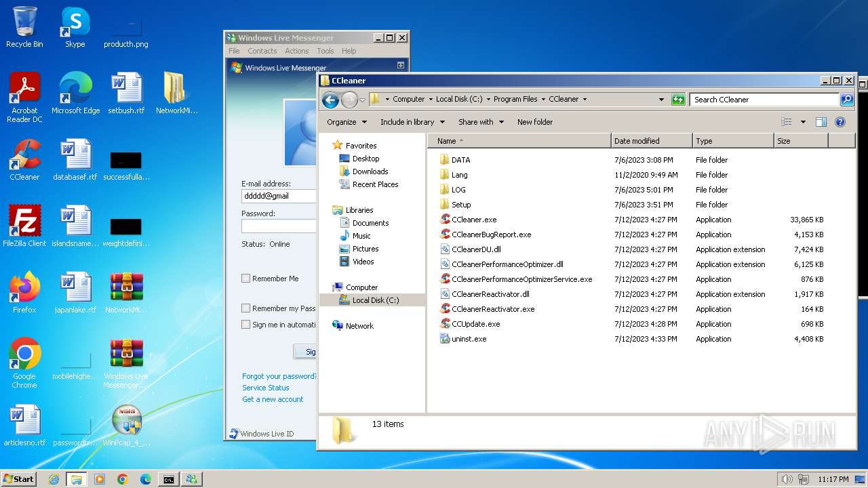Sort by Size column header

[x=801, y=141]
